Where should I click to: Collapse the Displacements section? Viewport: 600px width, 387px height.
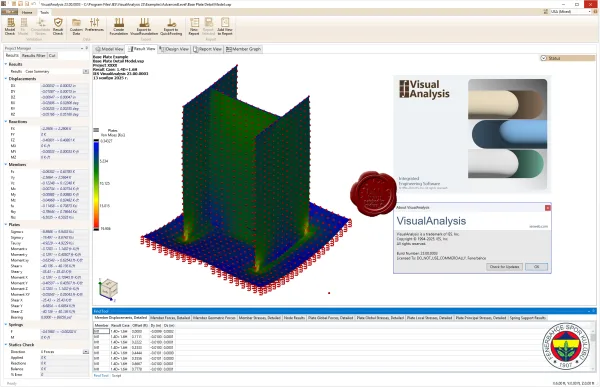point(6,78)
